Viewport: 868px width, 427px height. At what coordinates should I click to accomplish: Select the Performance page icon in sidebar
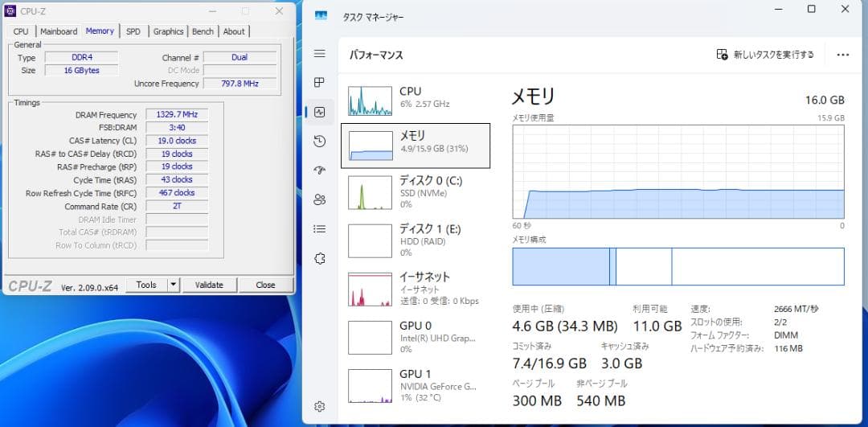319,113
